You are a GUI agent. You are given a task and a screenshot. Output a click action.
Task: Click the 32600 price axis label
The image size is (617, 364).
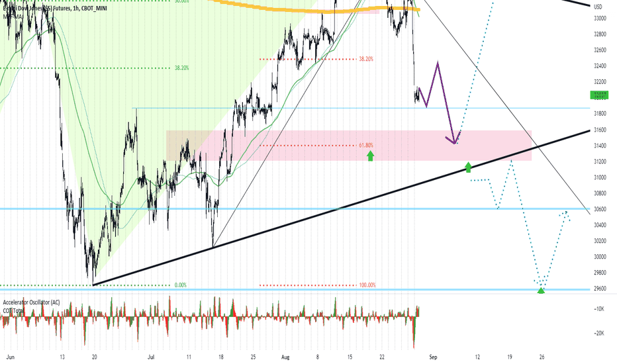pos(600,50)
